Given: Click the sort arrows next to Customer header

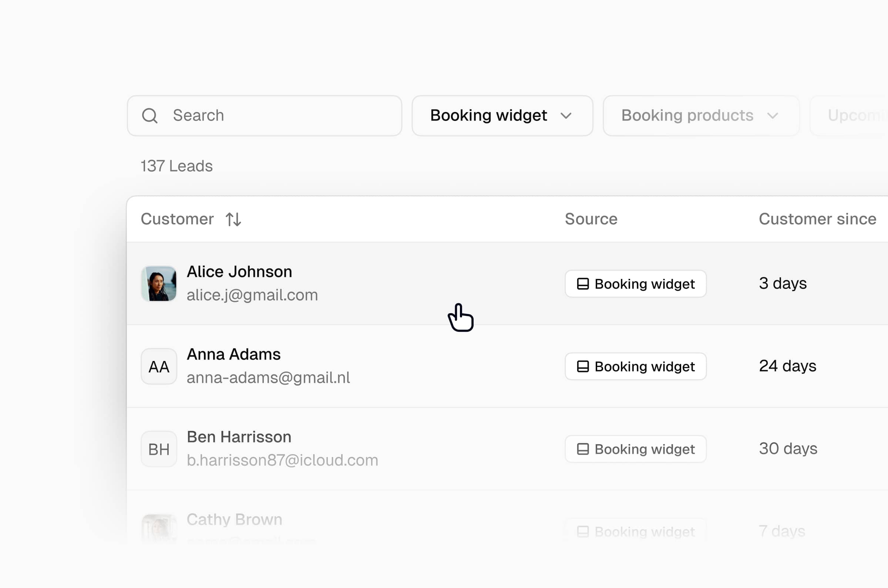Looking at the screenshot, I should coord(233,219).
